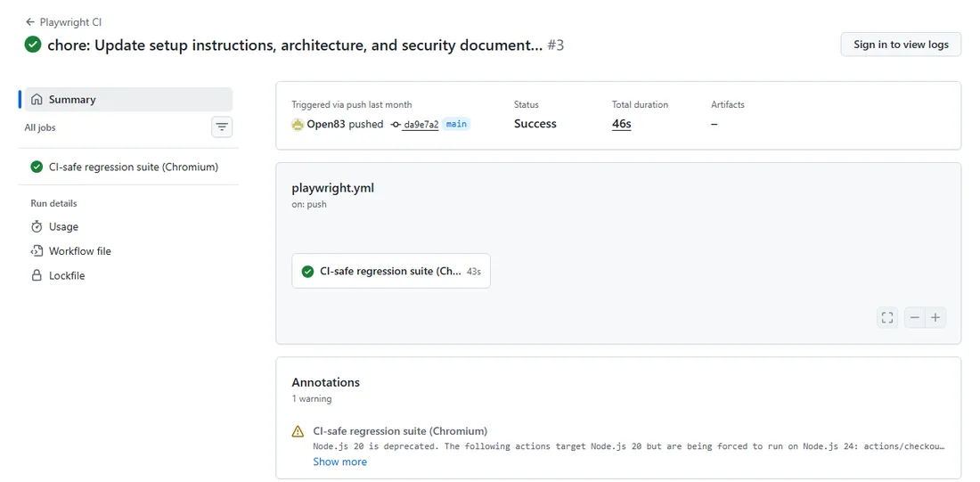Click green check icon of sidebar Chromium job
Image resolution: width=980 pixels, height=482 pixels.
click(x=37, y=167)
